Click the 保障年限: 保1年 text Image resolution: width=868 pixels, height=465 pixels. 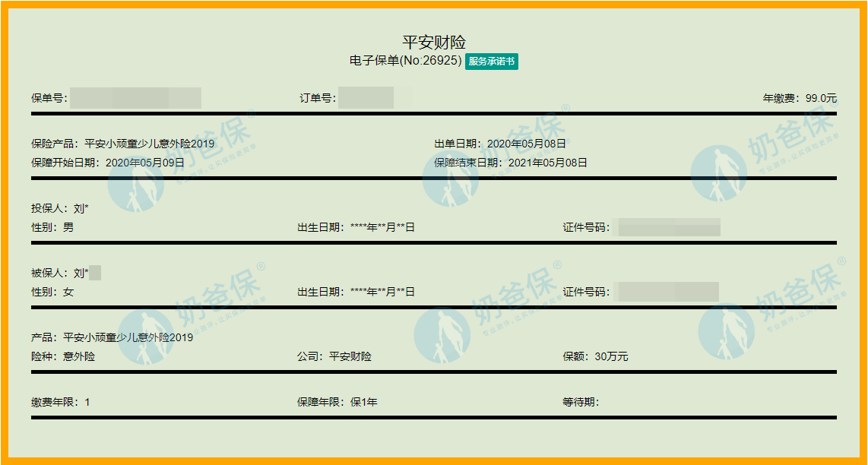(337, 403)
